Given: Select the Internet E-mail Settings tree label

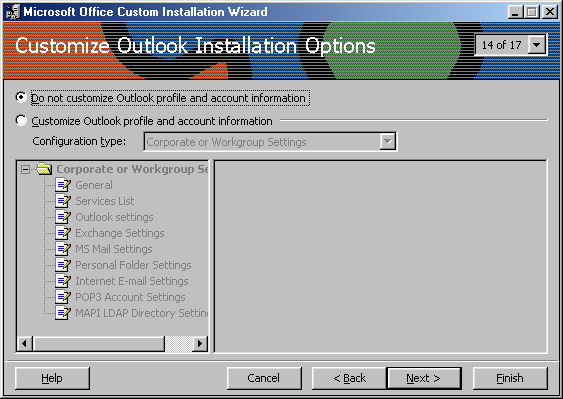Looking at the screenshot, I should coord(131,281).
